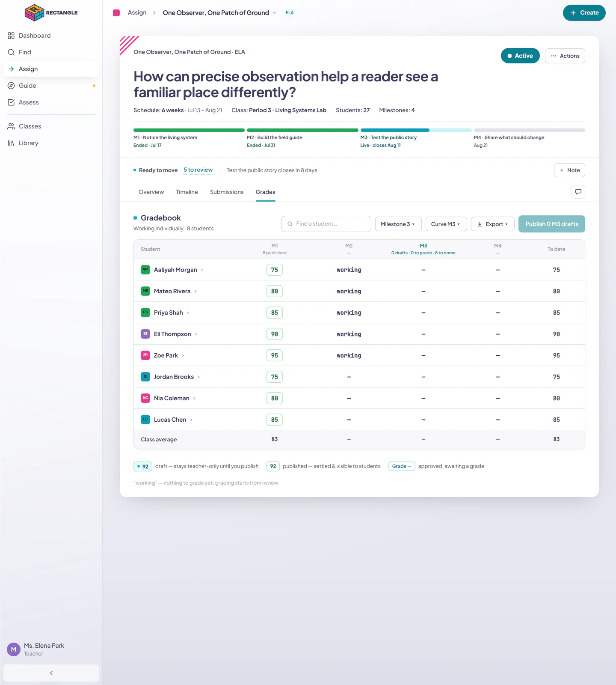616x685 pixels.
Task: Click the M3 Test the public story progress bar
Action: coord(416,130)
